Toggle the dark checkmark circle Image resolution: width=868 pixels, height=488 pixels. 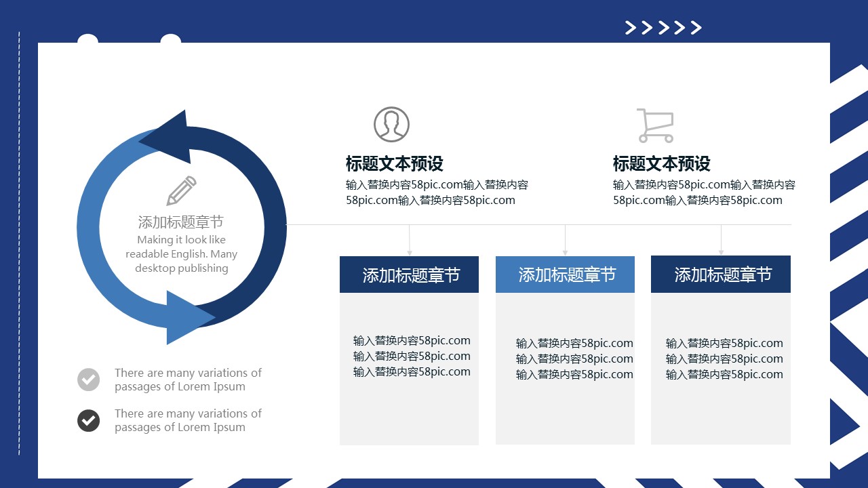[88, 421]
